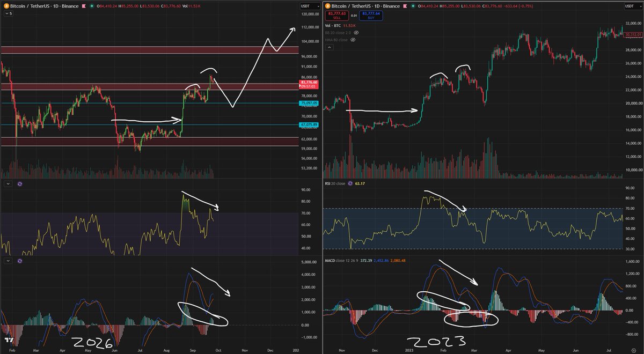
Task: Click the cyan 67,075.89 price label
Action: point(310,124)
